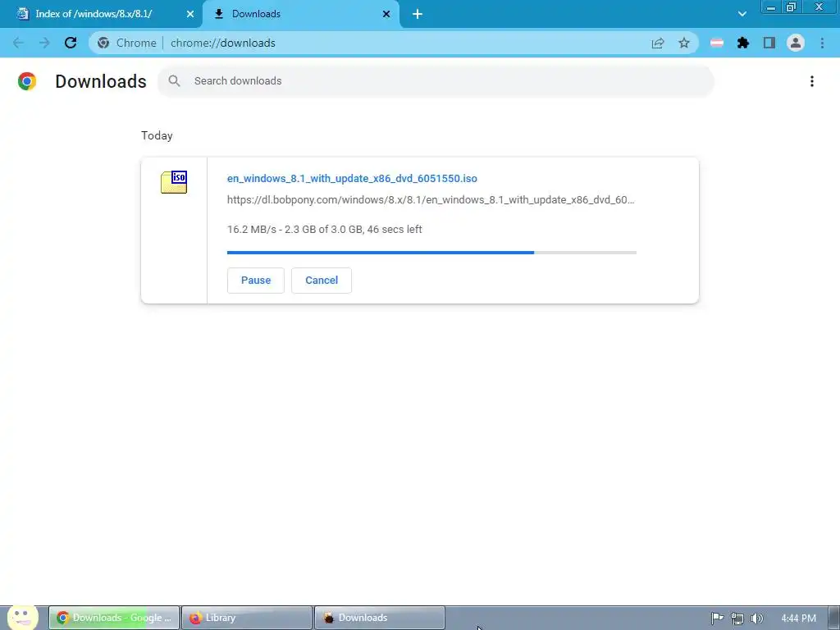Pause the ISO download

coord(256,281)
